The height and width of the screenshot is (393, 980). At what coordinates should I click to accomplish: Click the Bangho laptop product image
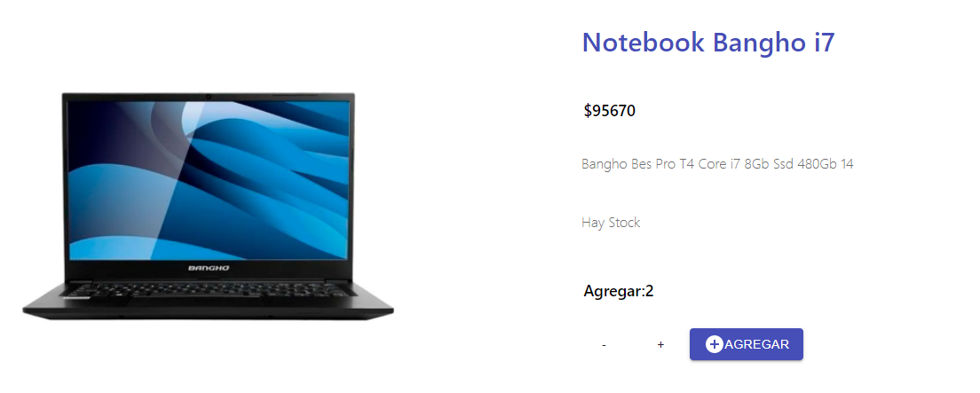point(208,206)
